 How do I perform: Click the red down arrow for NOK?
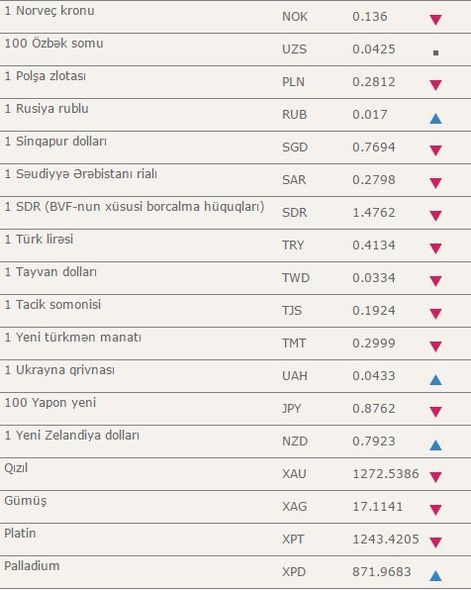tap(435, 20)
